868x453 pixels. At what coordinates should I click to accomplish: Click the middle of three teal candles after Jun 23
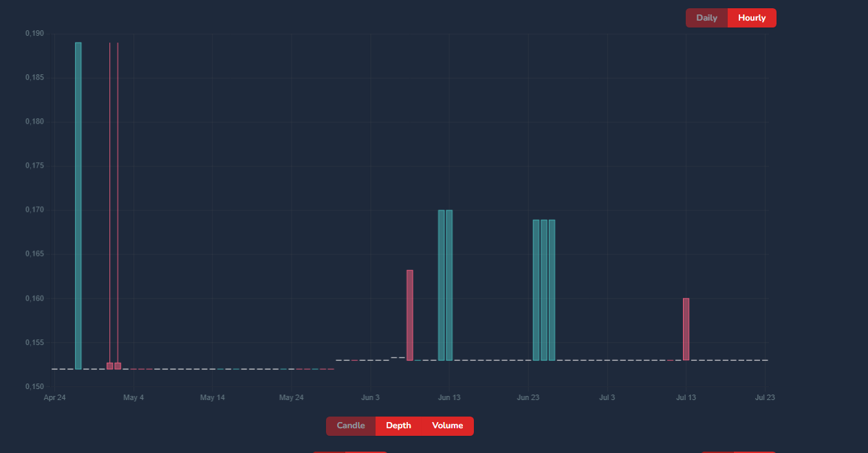tap(544, 290)
